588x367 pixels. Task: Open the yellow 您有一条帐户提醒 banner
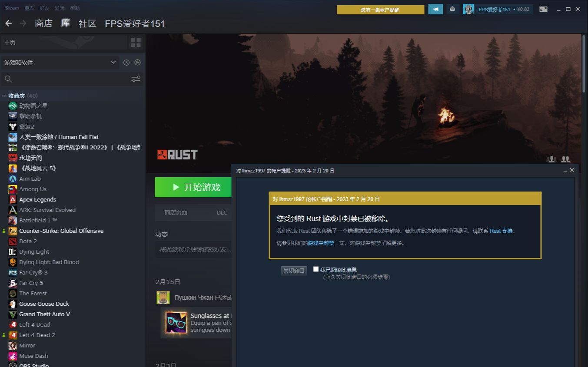pyautogui.click(x=380, y=10)
